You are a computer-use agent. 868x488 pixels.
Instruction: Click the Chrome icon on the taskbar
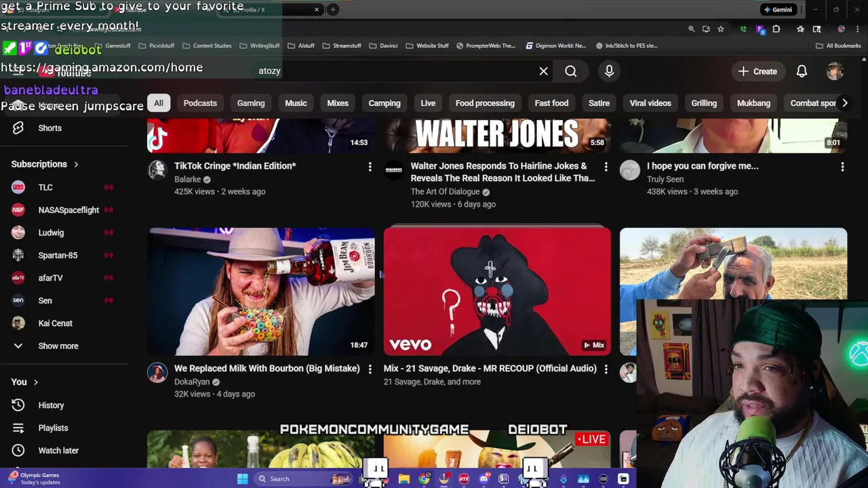pos(424,479)
